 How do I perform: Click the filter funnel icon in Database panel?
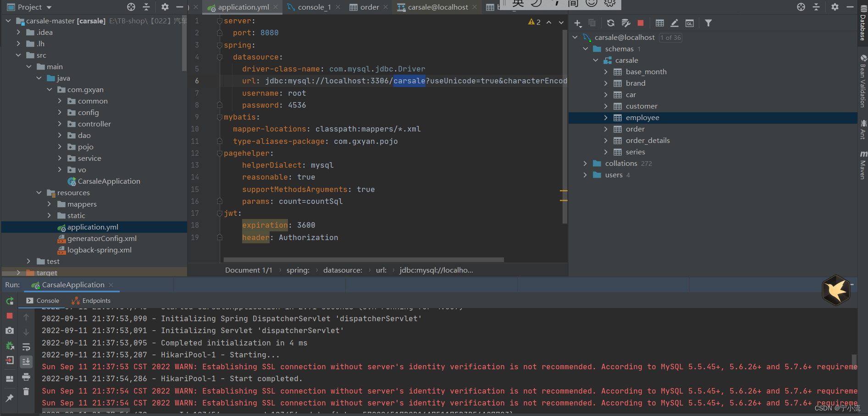point(708,23)
